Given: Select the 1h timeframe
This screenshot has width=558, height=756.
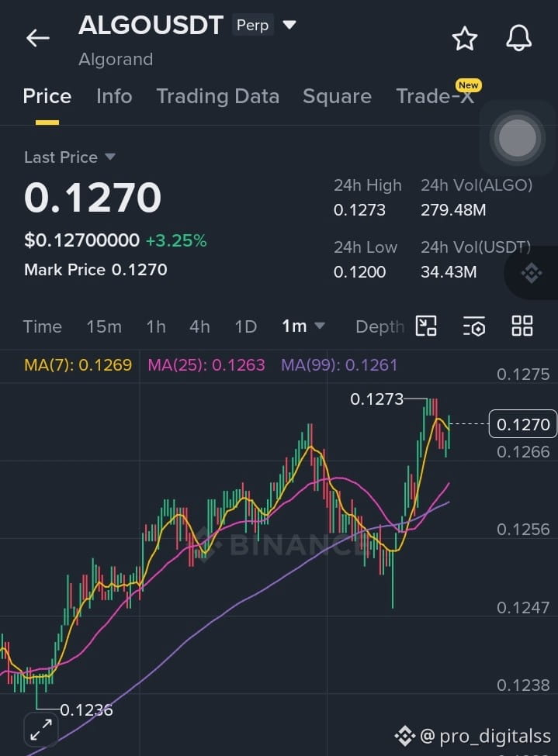Looking at the screenshot, I should coord(156,326).
